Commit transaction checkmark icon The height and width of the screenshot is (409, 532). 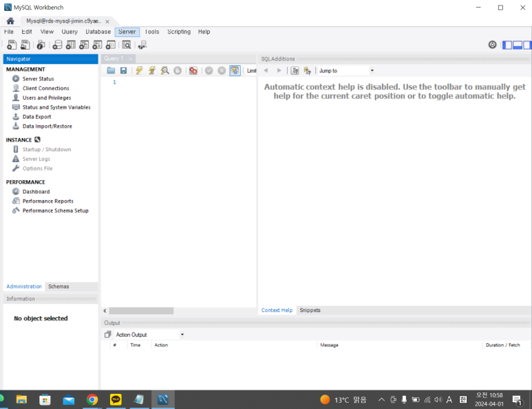point(209,71)
